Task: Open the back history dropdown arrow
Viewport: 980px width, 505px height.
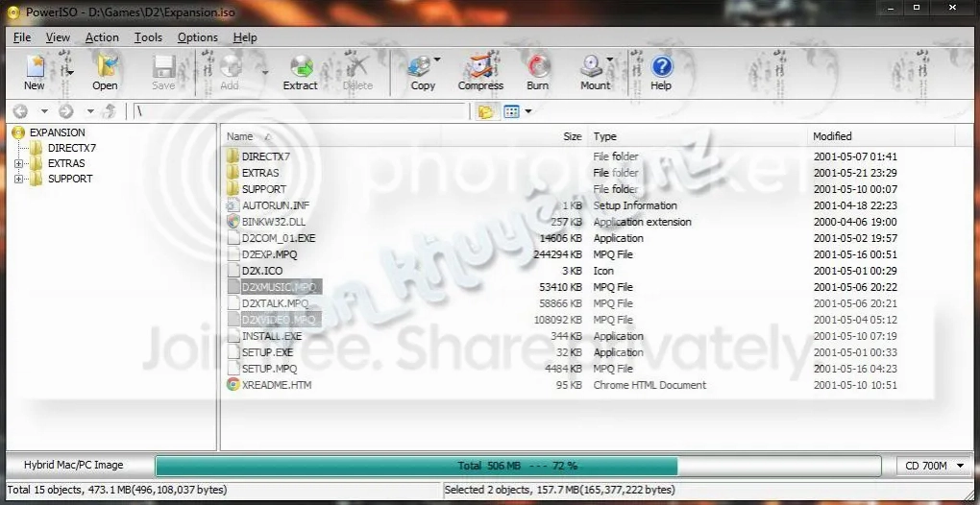Action: point(44,111)
